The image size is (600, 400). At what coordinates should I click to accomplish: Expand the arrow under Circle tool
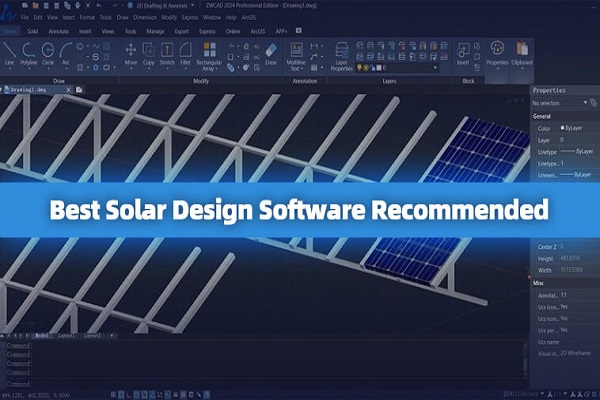(48, 69)
